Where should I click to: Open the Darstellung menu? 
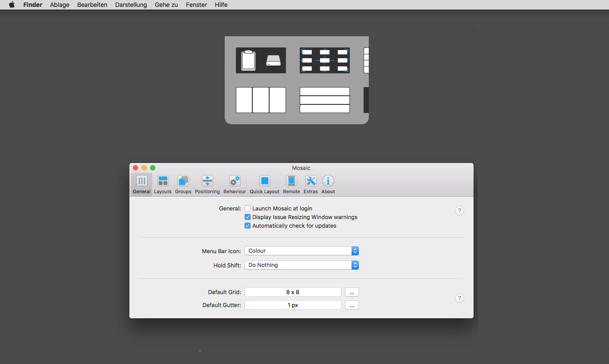pos(131,5)
